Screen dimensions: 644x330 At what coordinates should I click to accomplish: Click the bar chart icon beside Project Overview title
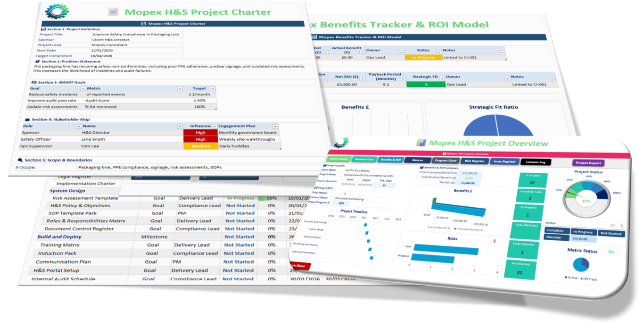421,143
